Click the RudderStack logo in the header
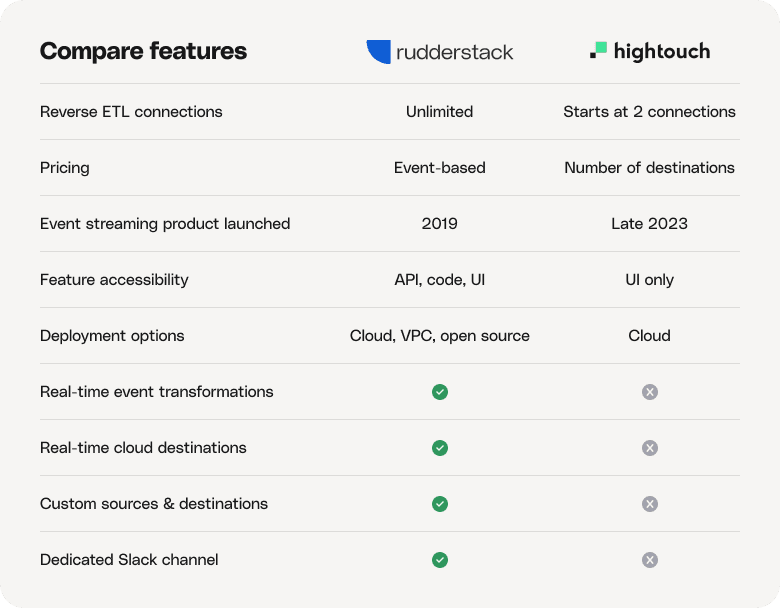The width and height of the screenshot is (780, 608). (x=439, y=52)
